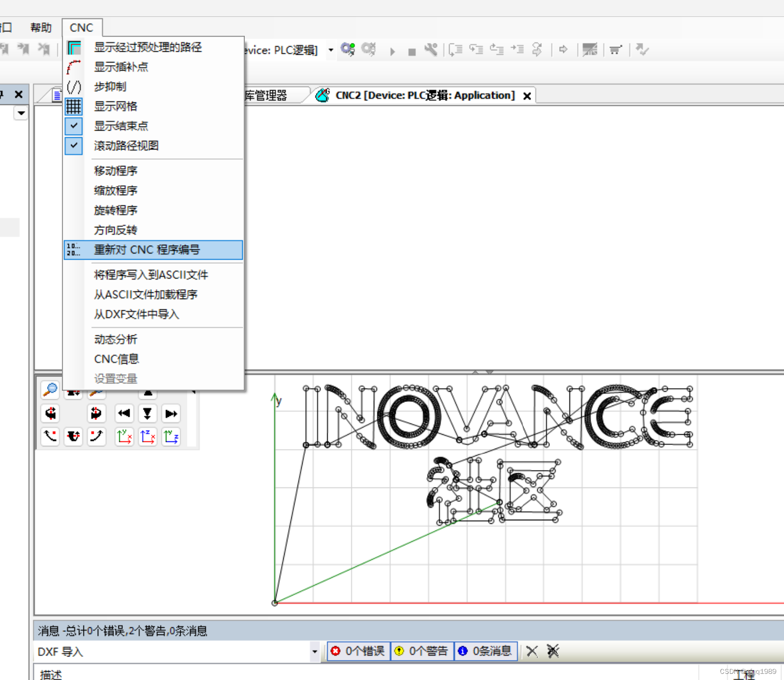Choose 方向反转 from CNC menu
The image size is (784, 680).
(153, 230)
